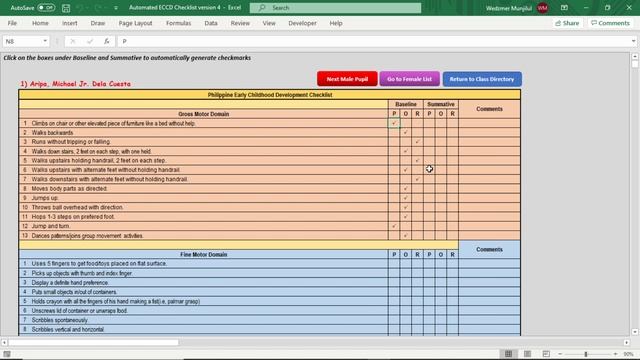Click the Comments button
Viewport: 640px width, 360px height.
pyautogui.click(x=611, y=23)
